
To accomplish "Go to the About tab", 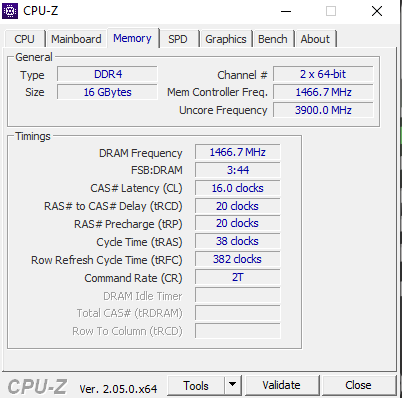I will (315, 39).
